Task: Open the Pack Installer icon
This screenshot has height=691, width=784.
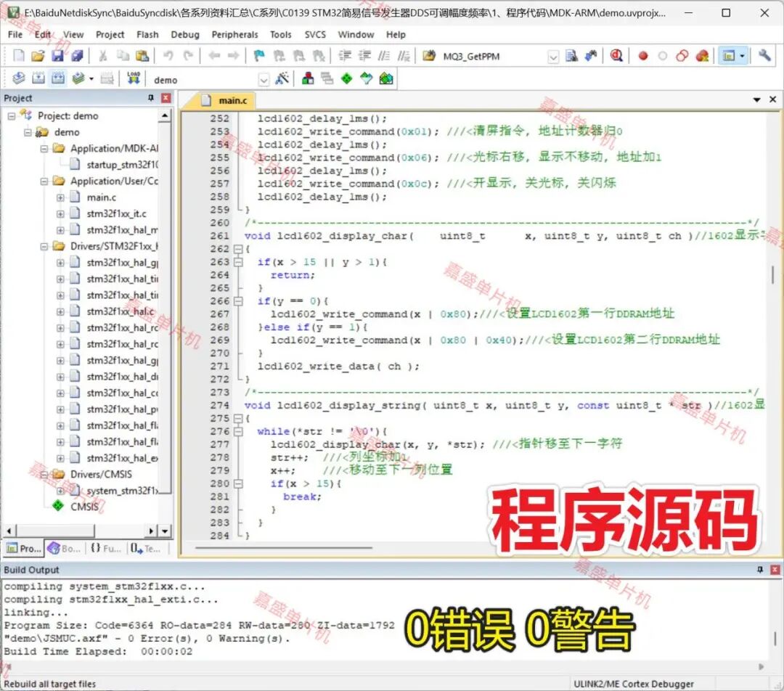Action: coord(386,78)
